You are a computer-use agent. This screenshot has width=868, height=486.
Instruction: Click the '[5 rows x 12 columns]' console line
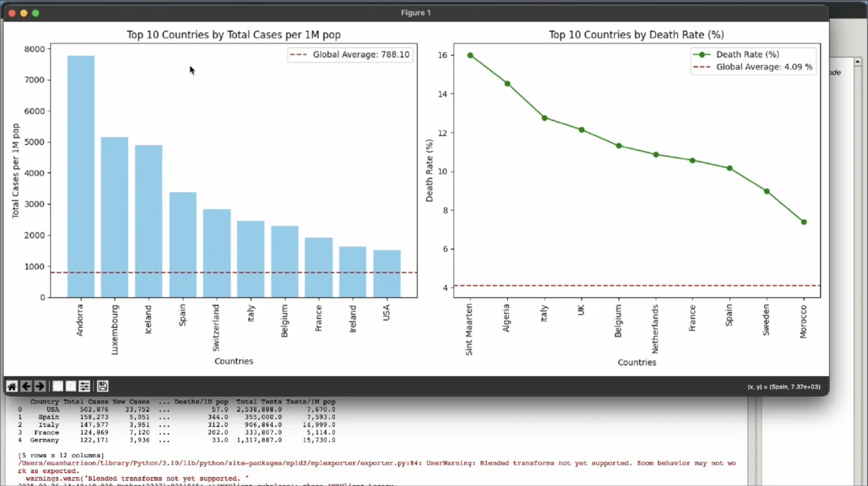61,456
